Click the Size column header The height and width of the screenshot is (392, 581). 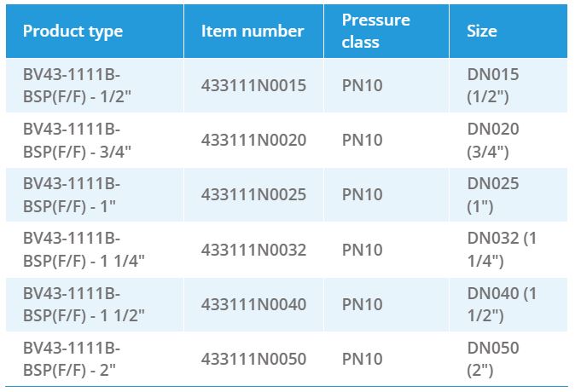click(x=482, y=32)
